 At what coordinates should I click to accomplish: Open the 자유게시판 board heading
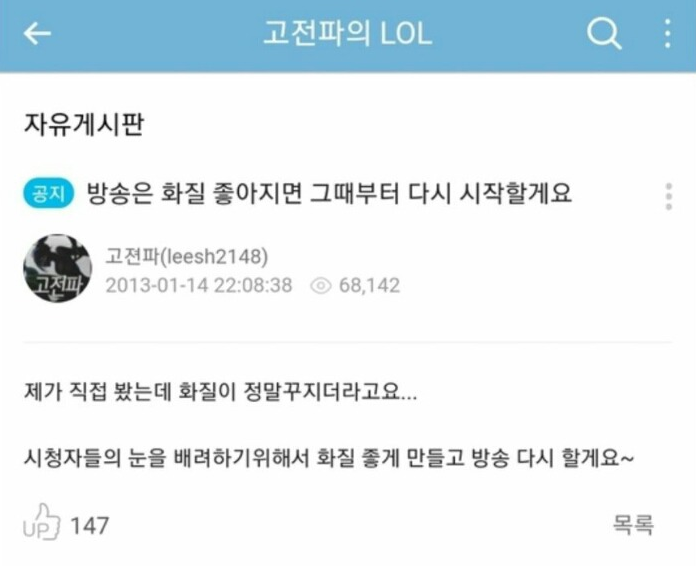point(83,124)
